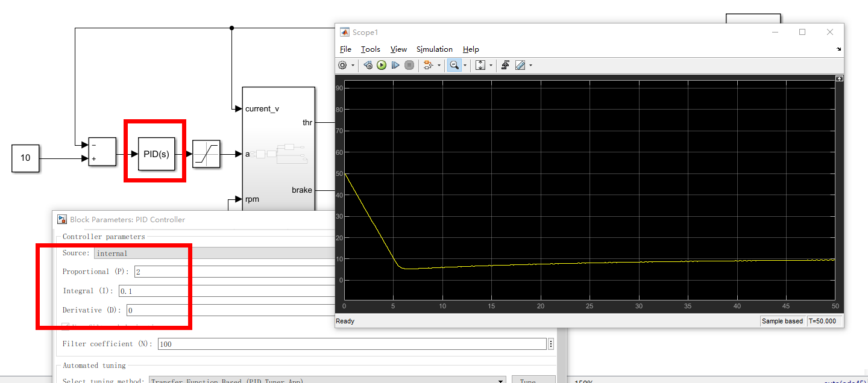
Task: Select the Saturation block icon
Action: (x=206, y=154)
